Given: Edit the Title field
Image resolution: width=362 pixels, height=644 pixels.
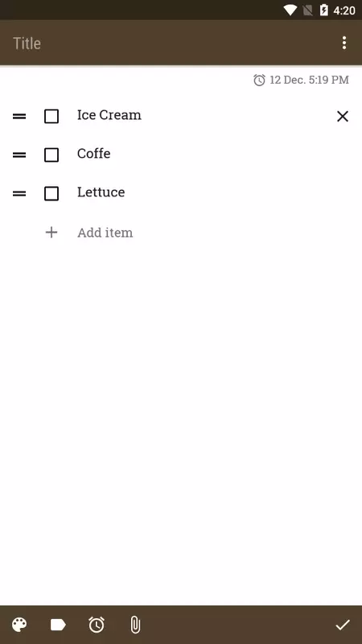Looking at the screenshot, I should pos(172,43).
